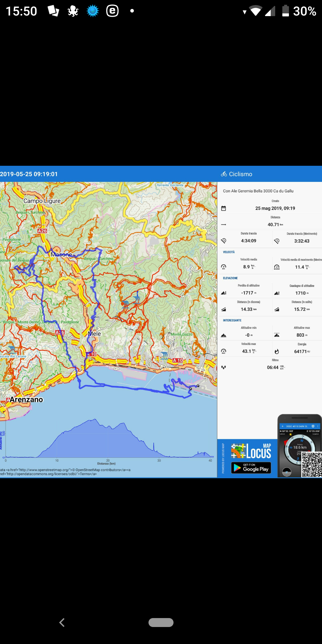This screenshot has height=644, width=322.
Task: Tap the Masone town label on map
Action: pos(61,255)
